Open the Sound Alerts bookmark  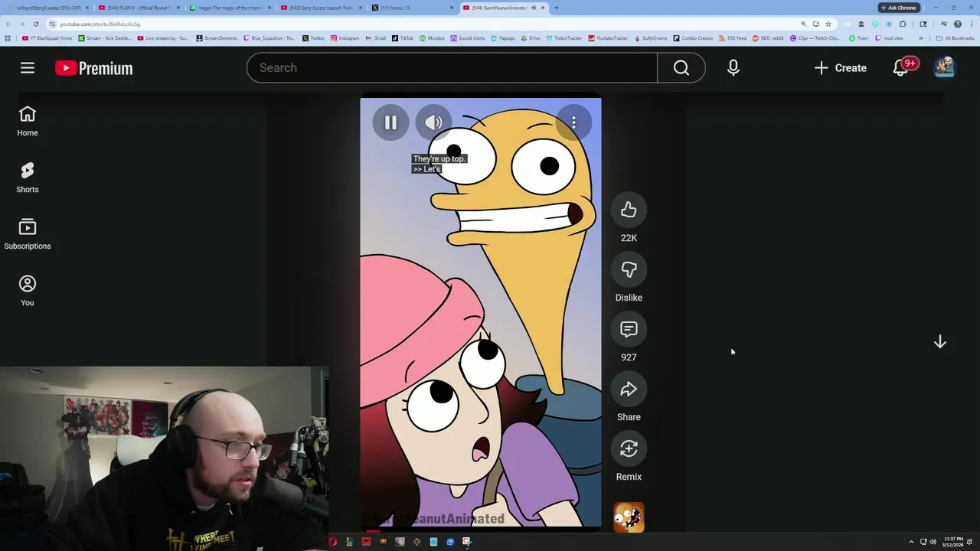pyautogui.click(x=468, y=38)
